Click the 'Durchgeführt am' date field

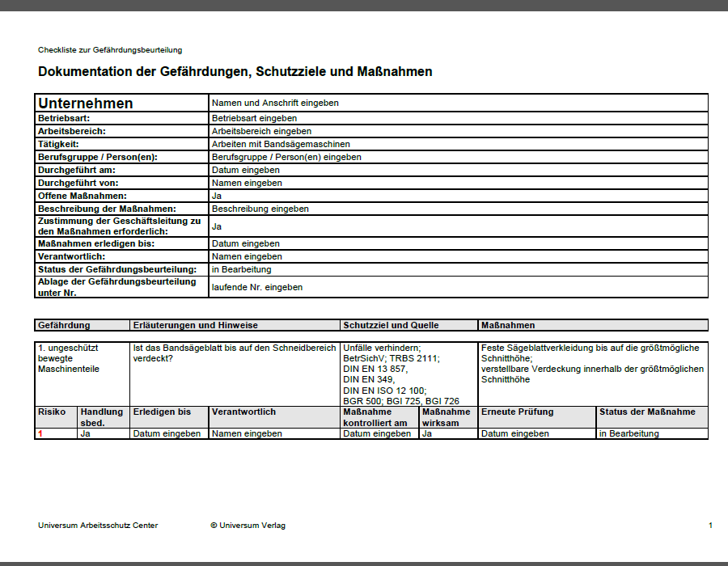click(459, 171)
